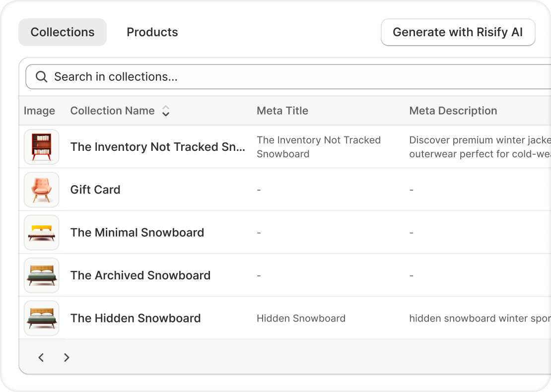
Task: Click Hidden Snowboard bed thumbnail
Action: 42,318
